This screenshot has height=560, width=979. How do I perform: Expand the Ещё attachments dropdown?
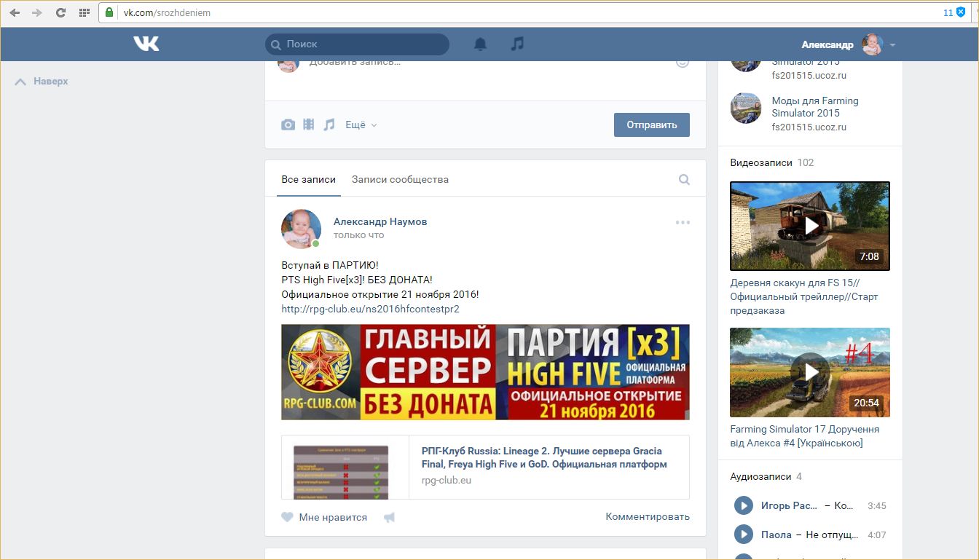(361, 125)
